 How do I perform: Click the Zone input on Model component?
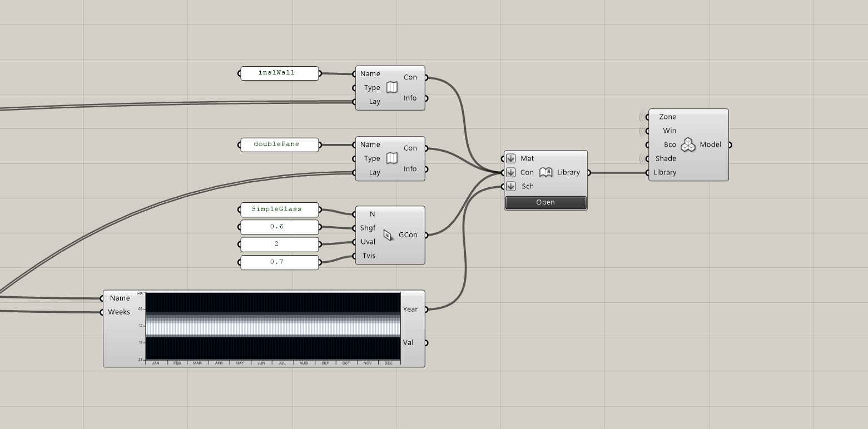click(667, 117)
